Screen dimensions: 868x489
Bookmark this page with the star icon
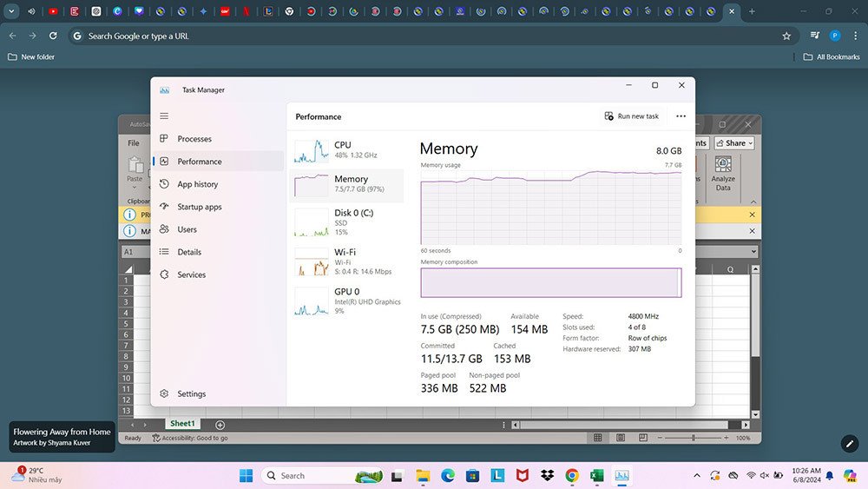click(786, 36)
